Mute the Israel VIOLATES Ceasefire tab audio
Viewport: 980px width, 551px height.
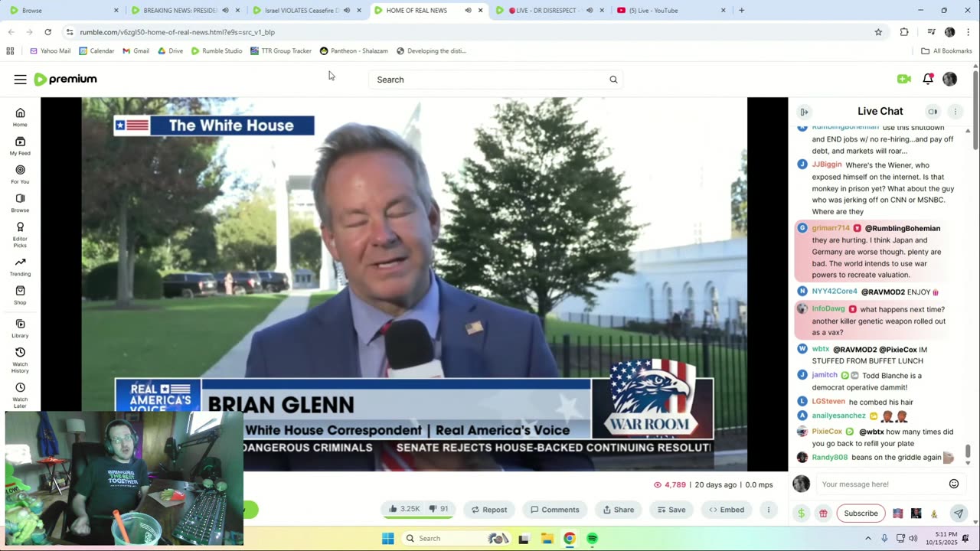pyautogui.click(x=347, y=11)
